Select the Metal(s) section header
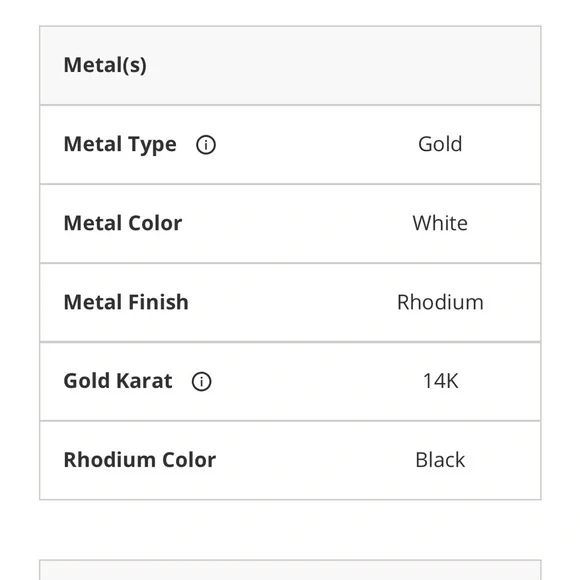 290,65
